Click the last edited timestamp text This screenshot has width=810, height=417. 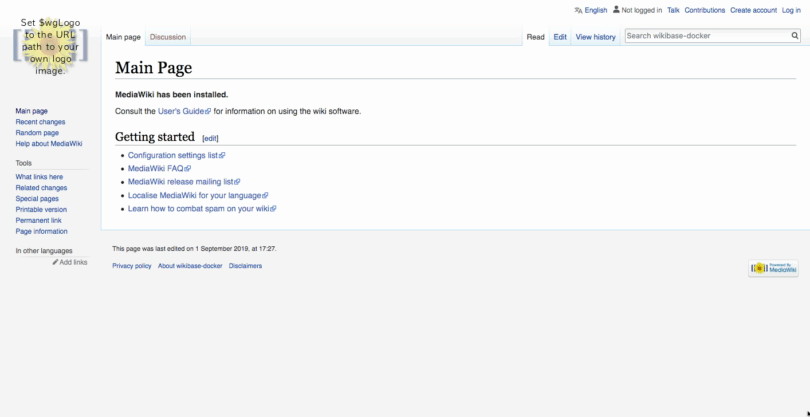pyautogui.click(x=194, y=249)
